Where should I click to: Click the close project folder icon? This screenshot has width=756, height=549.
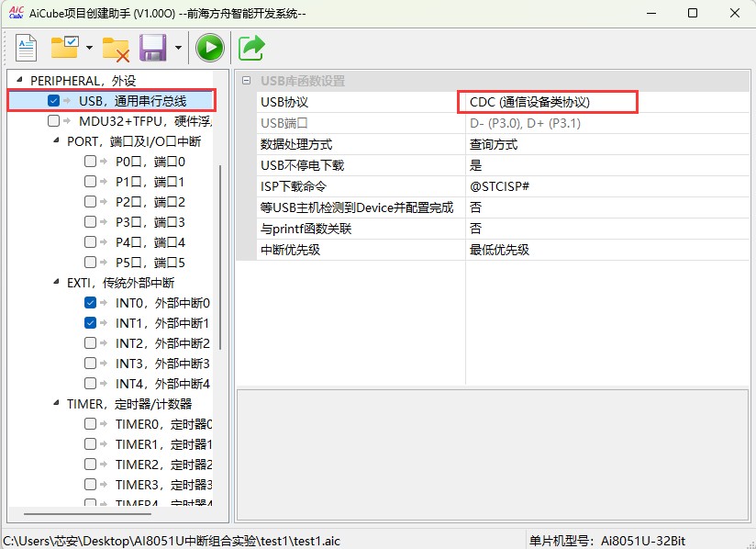click(116, 50)
